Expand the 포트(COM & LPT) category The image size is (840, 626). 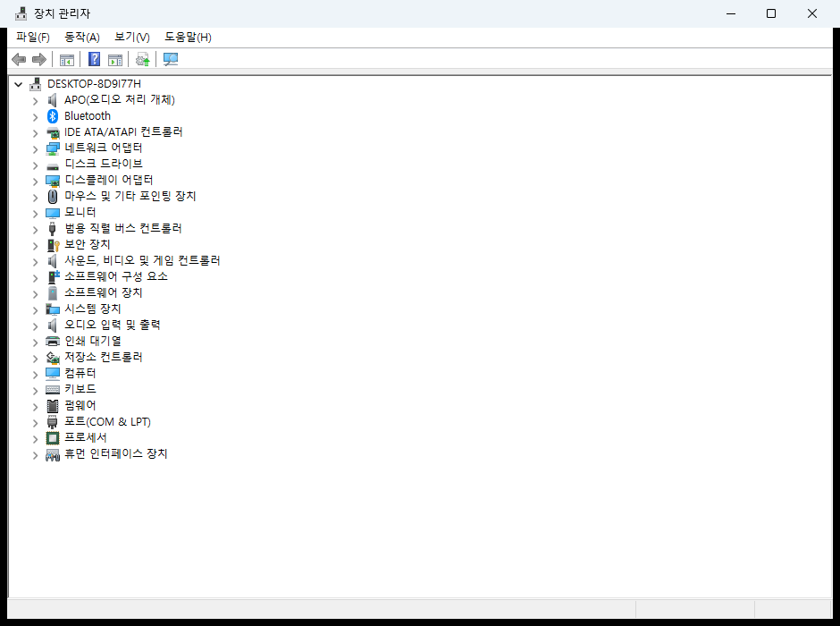coord(36,422)
